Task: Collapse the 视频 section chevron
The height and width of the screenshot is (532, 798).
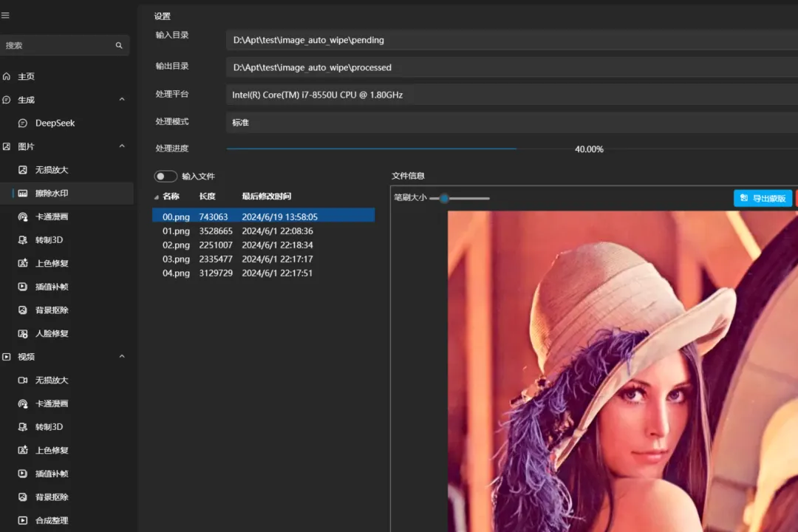Action: click(x=122, y=356)
